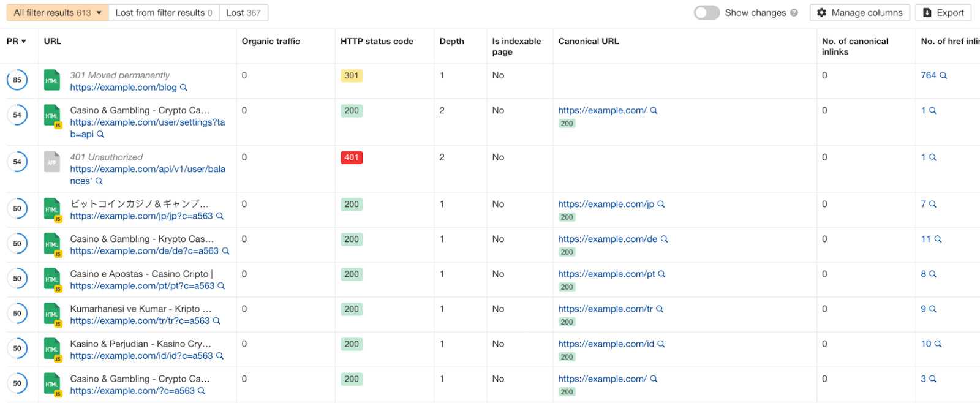Click magnifier beside canonical URL https://example.com/tr

660,309
